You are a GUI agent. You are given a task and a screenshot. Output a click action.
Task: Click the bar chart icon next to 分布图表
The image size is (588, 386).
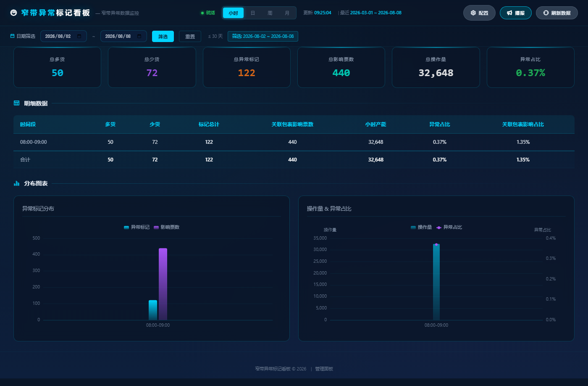[17, 183]
